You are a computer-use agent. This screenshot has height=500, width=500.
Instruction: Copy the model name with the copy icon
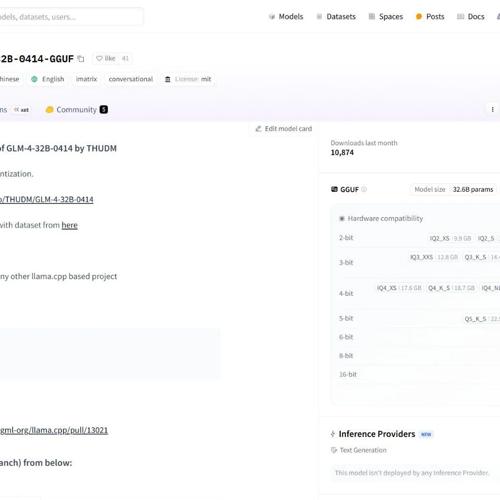81,59
